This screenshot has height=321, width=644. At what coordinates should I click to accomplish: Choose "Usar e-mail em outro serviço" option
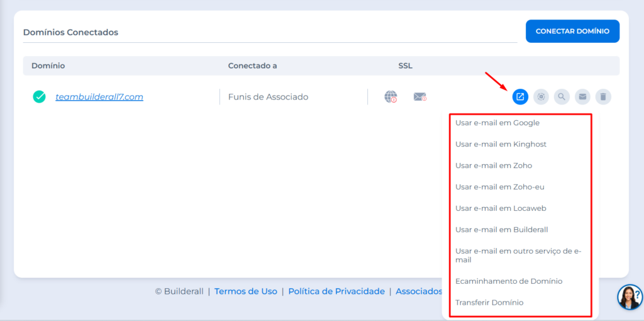pyautogui.click(x=518, y=255)
